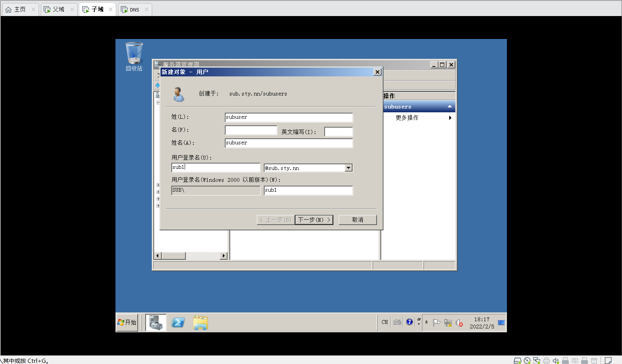Viewport: 622px width, 364px height.
Task: Collapse the subusers actions section
Action: point(450,107)
